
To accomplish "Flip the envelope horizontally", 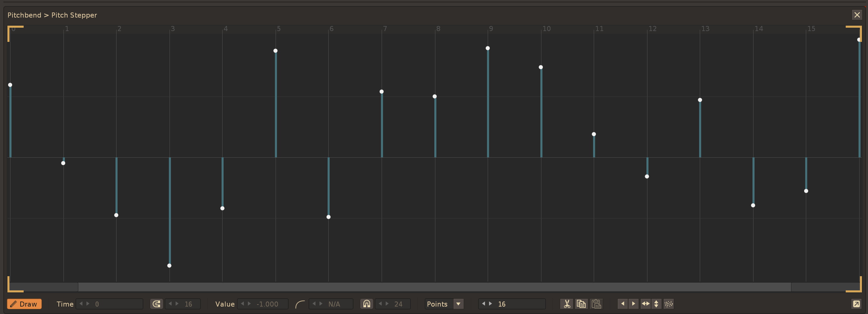I will 645,304.
